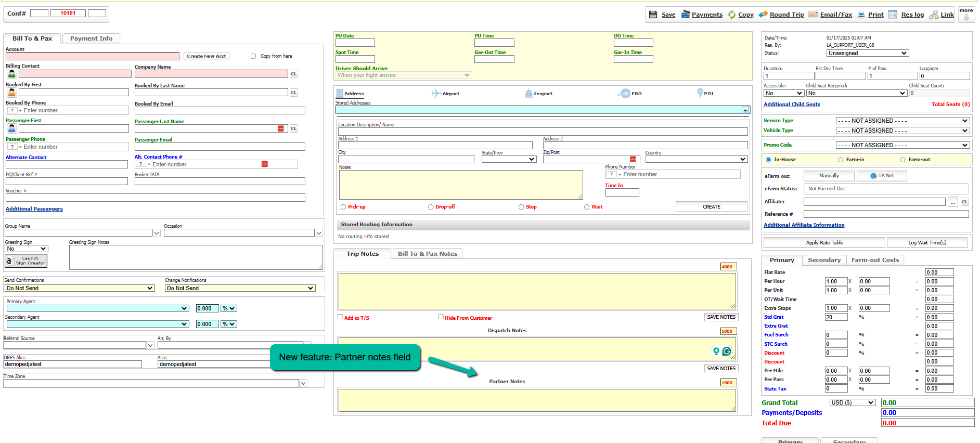Image resolution: width=980 pixels, height=443 pixels.
Task: Choose the FBO location type icon
Action: [624, 94]
